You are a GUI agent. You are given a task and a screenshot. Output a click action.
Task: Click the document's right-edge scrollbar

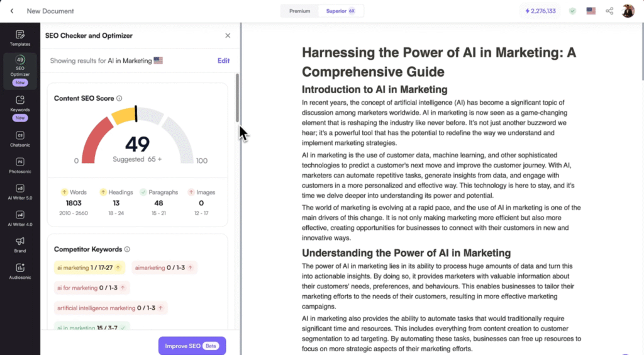[x=642, y=52]
